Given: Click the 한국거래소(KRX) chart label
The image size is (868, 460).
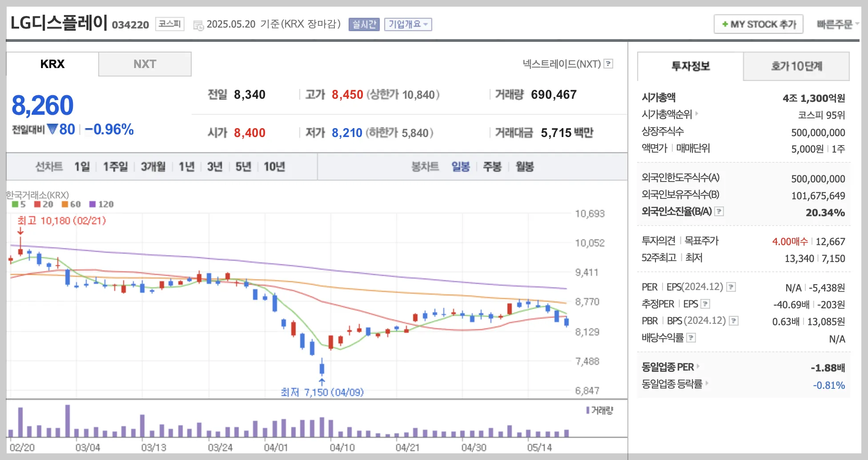Looking at the screenshot, I should pos(37,195).
